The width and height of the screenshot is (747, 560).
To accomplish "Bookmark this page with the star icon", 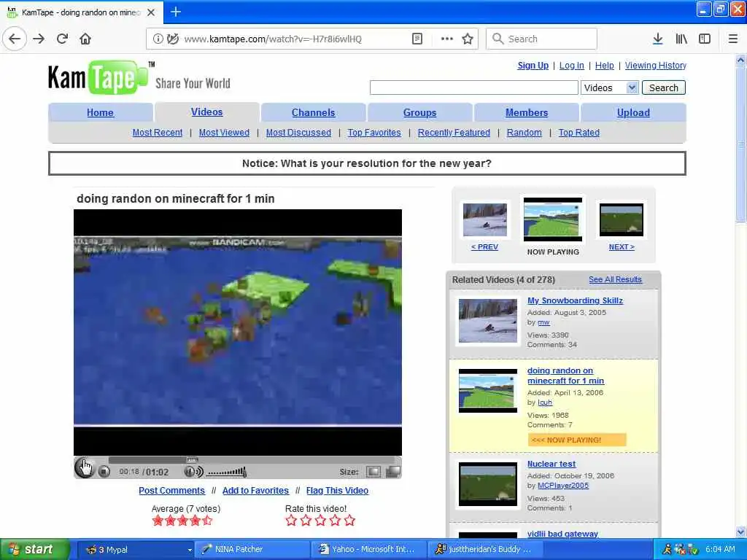I will click(468, 39).
